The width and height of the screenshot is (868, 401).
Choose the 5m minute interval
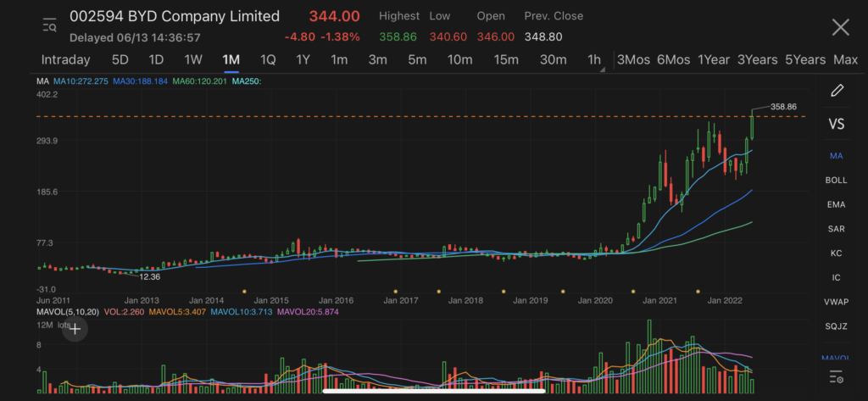point(417,60)
